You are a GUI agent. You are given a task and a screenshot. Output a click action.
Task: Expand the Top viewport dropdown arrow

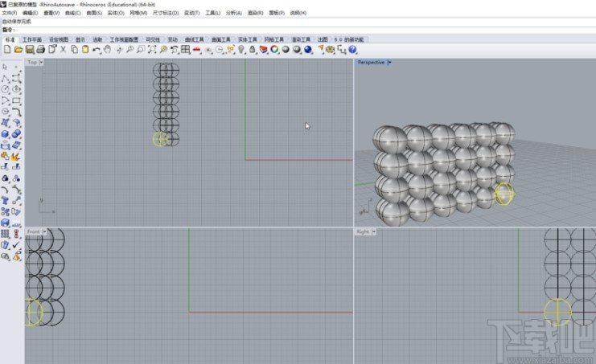(41, 62)
